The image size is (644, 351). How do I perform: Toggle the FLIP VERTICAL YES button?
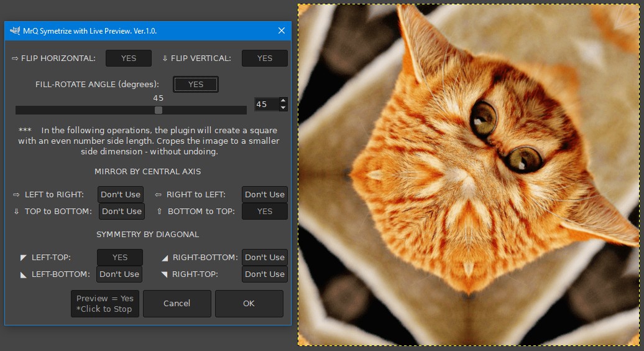[265, 58]
